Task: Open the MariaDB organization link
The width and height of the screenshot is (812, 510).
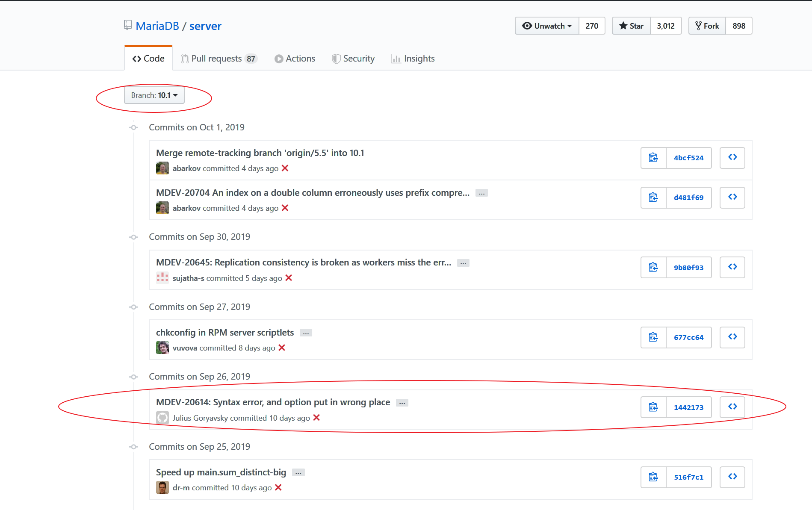Action: click(x=157, y=26)
